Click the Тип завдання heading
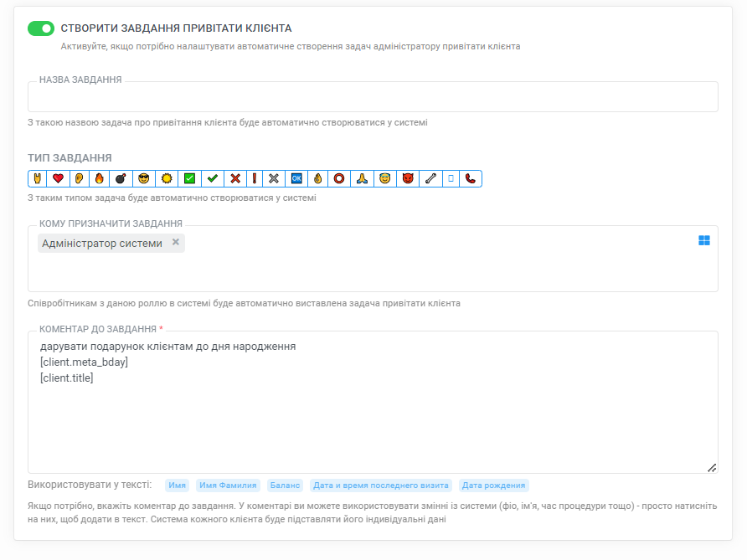 click(70, 157)
